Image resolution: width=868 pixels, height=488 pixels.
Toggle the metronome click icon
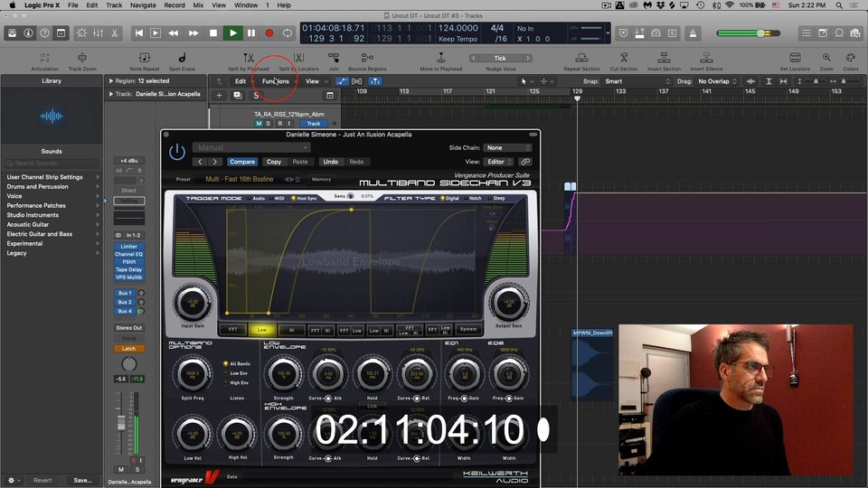[x=693, y=33]
